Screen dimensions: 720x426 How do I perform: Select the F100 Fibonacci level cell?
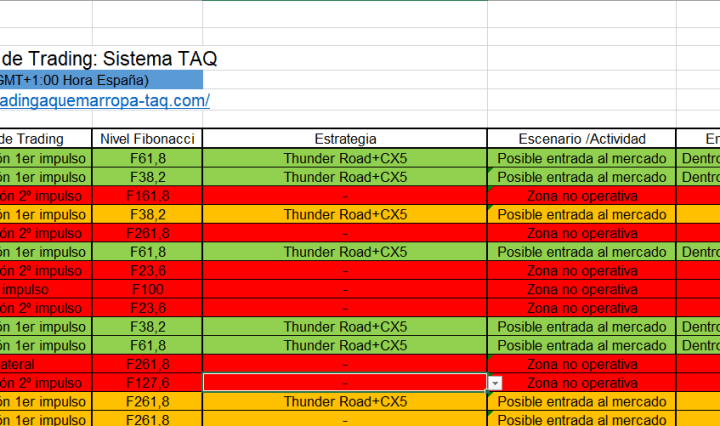(x=148, y=289)
